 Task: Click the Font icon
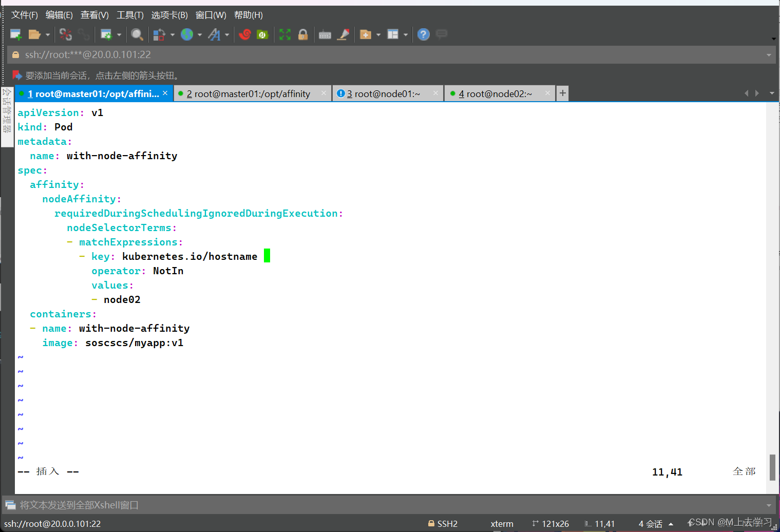[x=215, y=34]
